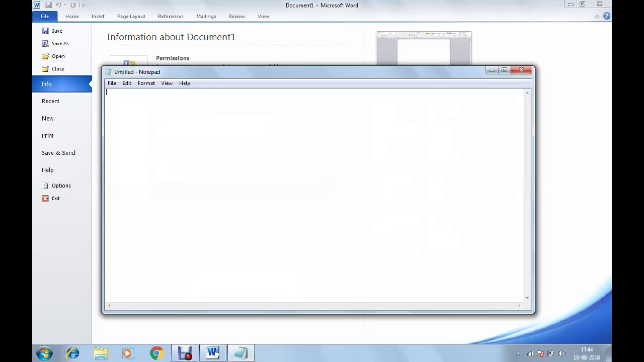Click the Word application icon in title bar
The height and width of the screenshot is (362, 644).
point(37,5)
